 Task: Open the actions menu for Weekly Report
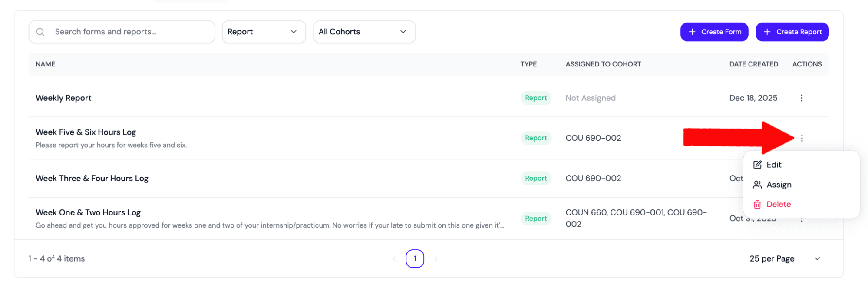tap(801, 98)
